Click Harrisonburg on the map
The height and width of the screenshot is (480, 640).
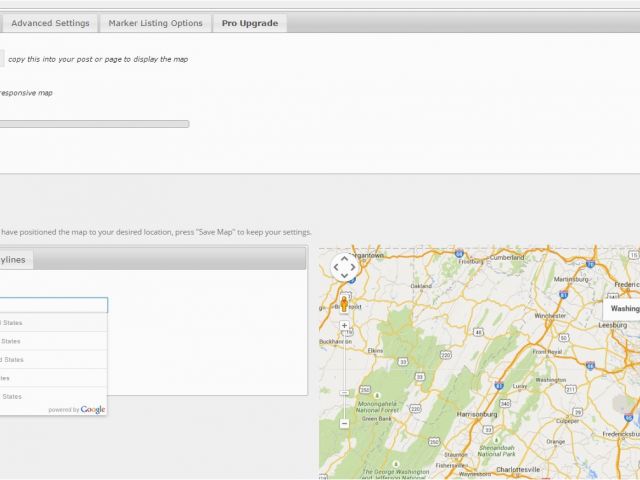click(477, 414)
